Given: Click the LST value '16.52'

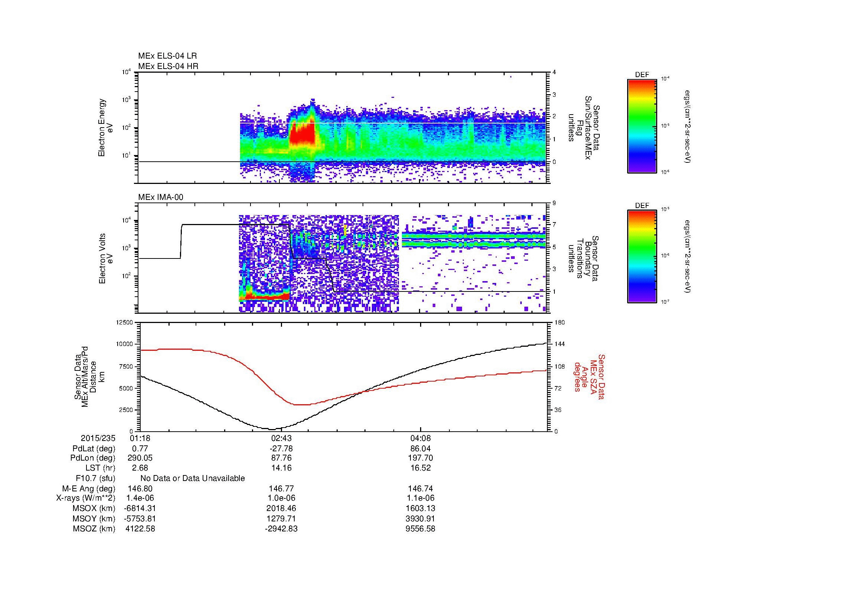Looking at the screenshot, I should (420, 468).
